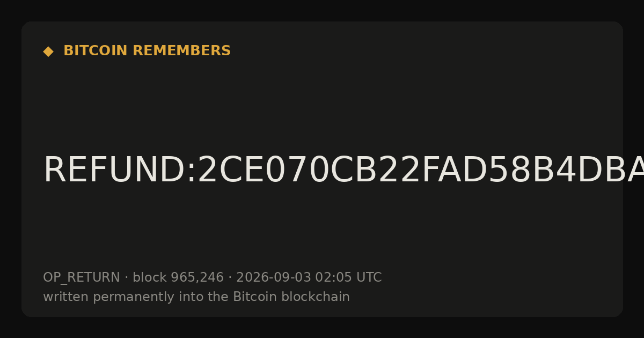Click the 2026-09-03 date text
Viewport: 644px width, 338px height.
point(274,277)
